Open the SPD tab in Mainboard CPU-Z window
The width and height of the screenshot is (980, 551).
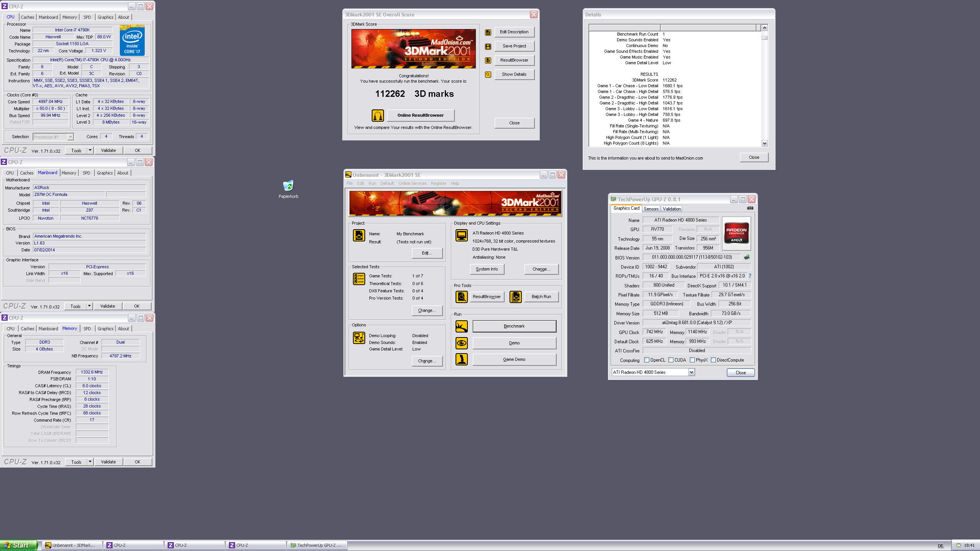click(x=87, y=173)
